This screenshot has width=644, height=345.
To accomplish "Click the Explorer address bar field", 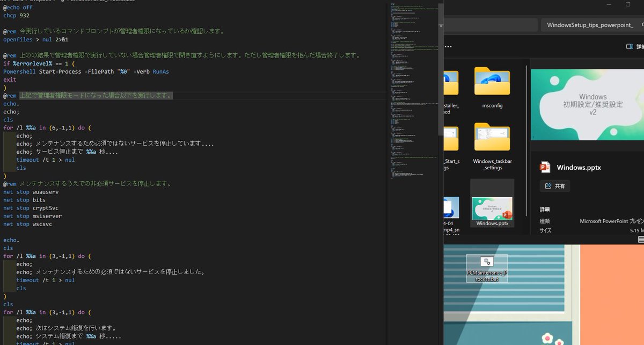I will pos(491,25).
